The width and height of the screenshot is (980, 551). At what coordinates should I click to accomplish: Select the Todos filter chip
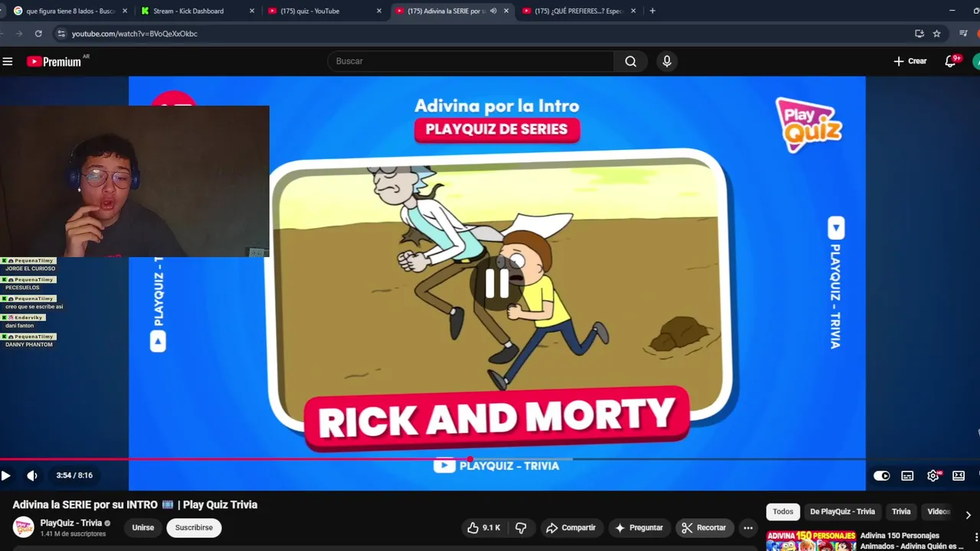point(782,511)
